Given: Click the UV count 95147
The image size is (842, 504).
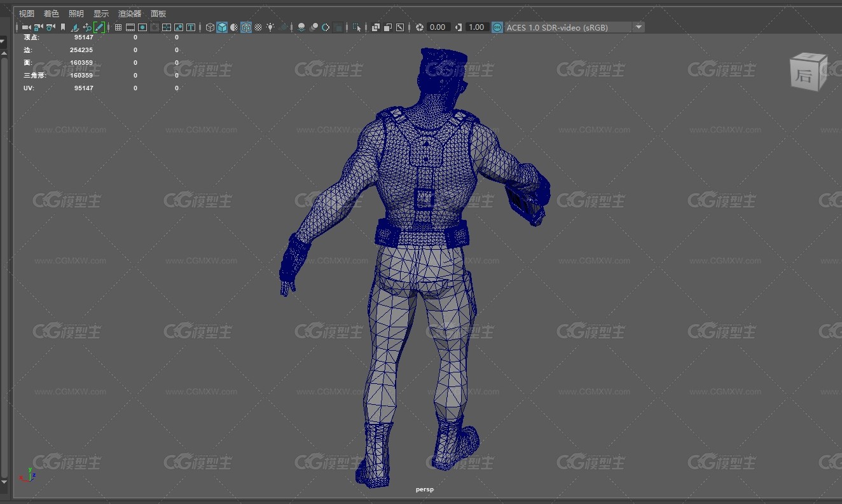Looking at the screenshot, I should (84, 88).
